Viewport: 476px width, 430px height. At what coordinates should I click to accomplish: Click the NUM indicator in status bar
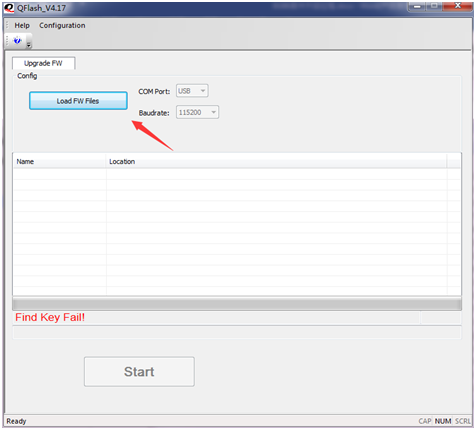tap(443, 421)
